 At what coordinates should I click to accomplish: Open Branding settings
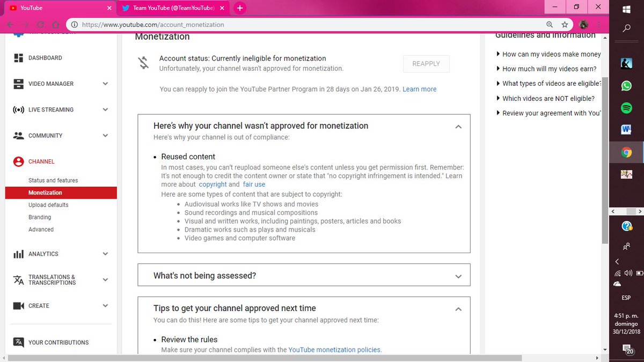(x=40, y=217)
